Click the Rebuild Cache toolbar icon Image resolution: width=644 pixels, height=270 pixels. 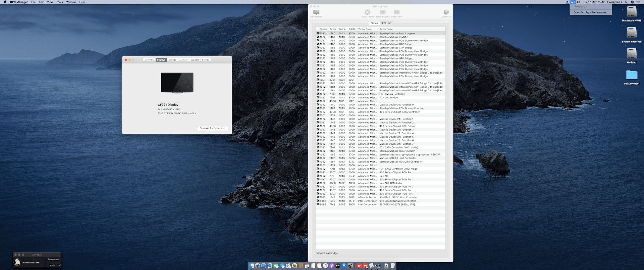coord(382,13)
